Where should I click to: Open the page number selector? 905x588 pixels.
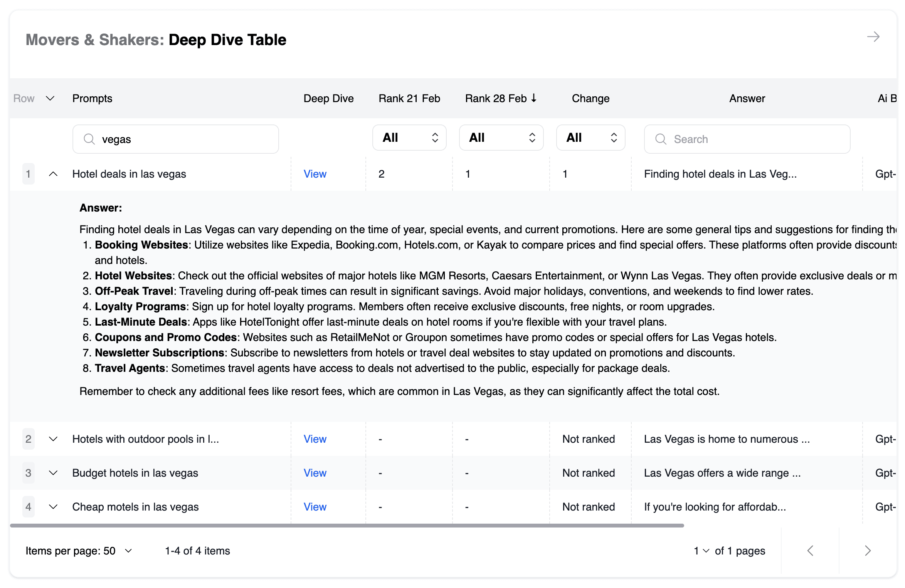click(701, 551)
